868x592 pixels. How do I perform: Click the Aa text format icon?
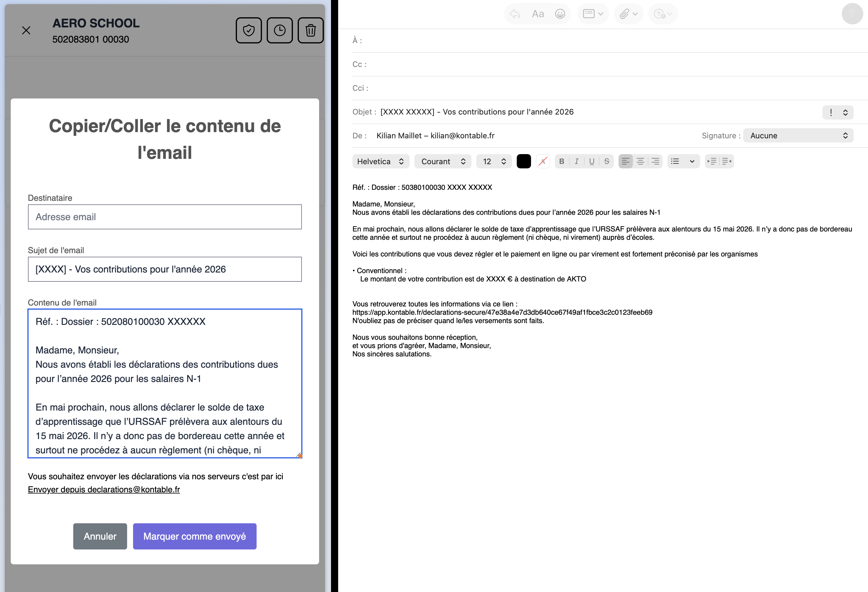[x=538, y=14]
